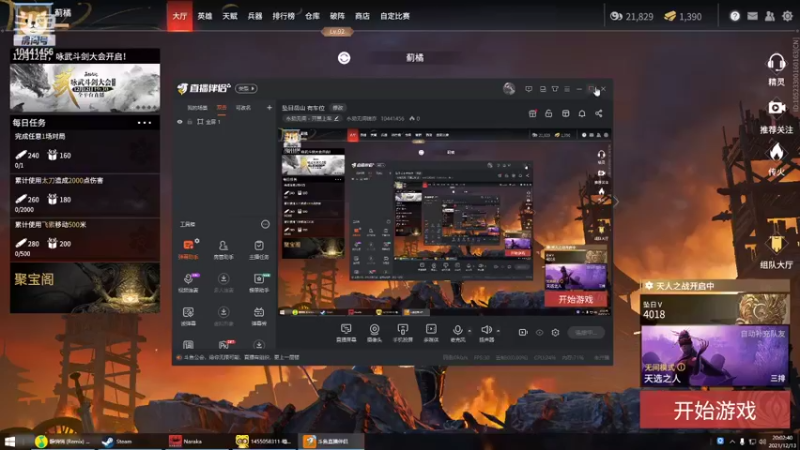Toggle the lock on 全屏 1 source
The image size is (800, 450).
pyautogui.click(x=189, y=122)
